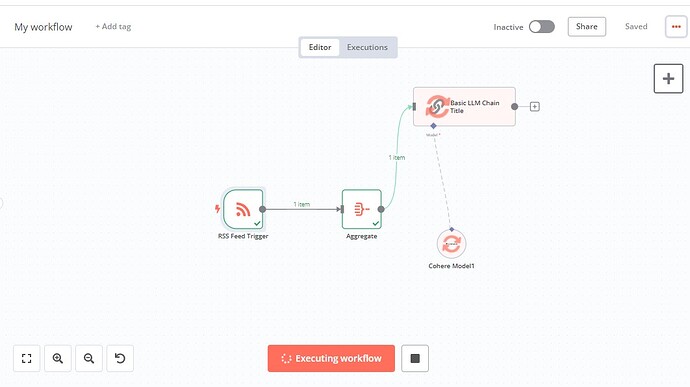
Task: Open the RSS Feed Trigger node
Action: [x=243, y=209]
